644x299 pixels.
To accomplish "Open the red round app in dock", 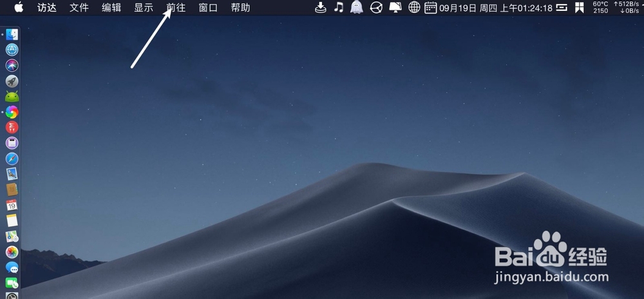I will click(x=12, y=128).
